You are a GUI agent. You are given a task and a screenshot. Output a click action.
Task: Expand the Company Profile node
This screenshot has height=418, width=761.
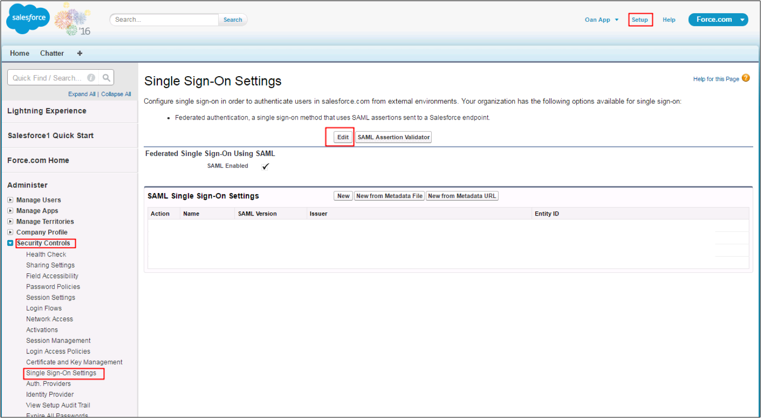pyautogui.click(x=11, y=232)
